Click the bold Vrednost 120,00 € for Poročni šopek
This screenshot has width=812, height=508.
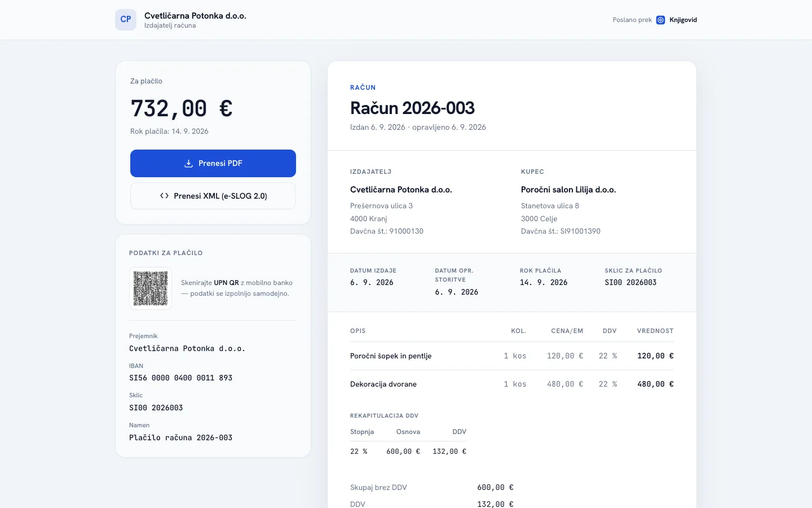coord(655,356)
